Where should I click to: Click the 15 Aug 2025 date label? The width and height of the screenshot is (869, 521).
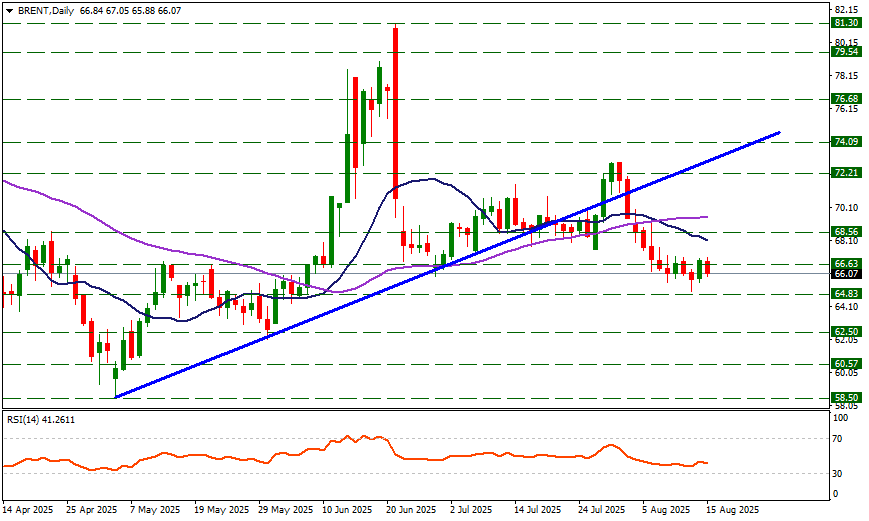coord(732,509)
